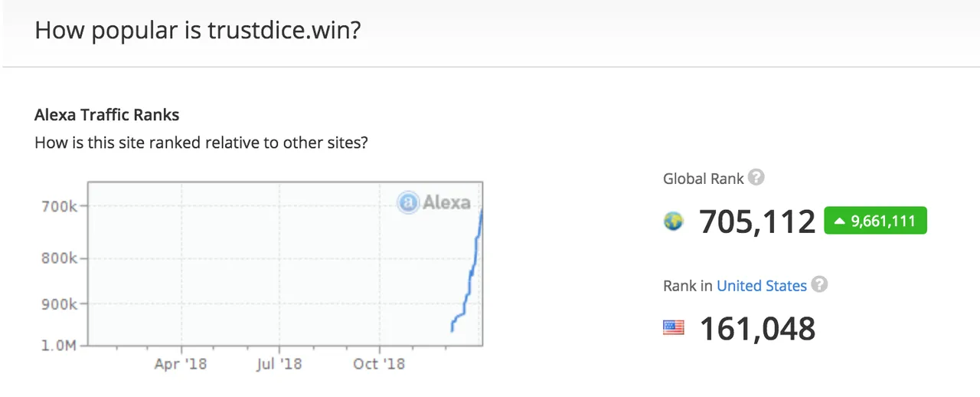The height and width of the screenshot is (397, 980).
Task: Click the Alexa Traffic Ranks heading
Action: pyautogui.click(x=107, y=115)
